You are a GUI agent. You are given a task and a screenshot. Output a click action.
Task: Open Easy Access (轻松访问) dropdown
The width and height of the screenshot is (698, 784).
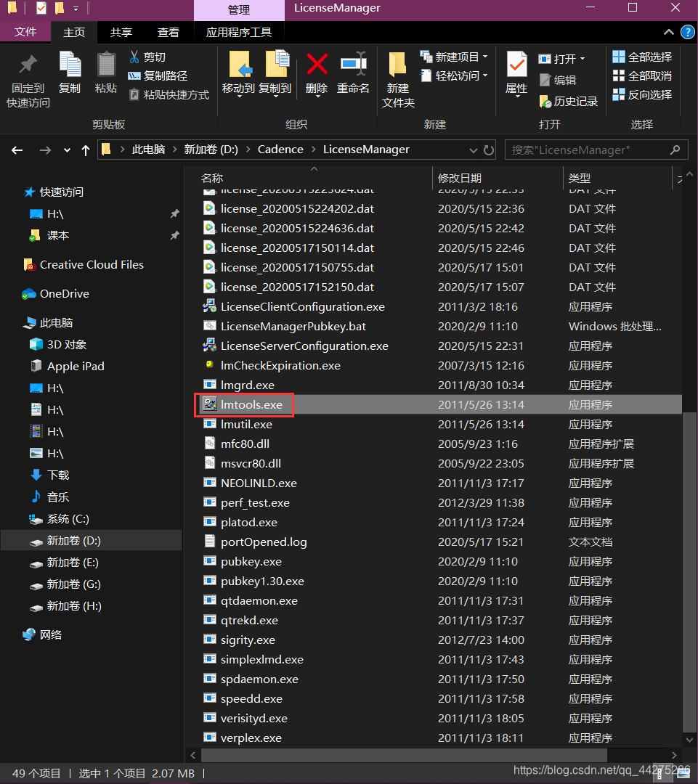pyautogui.click(x=454, y=75)
